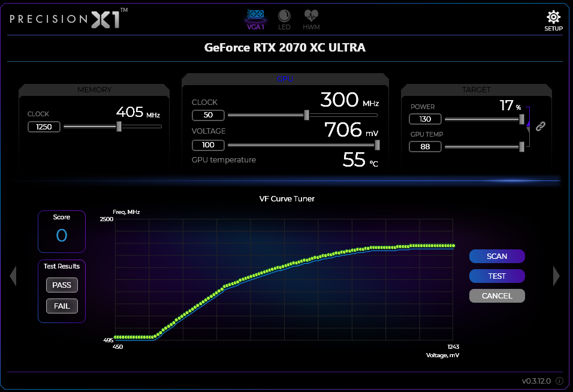
Task: Click the first point of the VF curve
Action: (x=116, y=337)
